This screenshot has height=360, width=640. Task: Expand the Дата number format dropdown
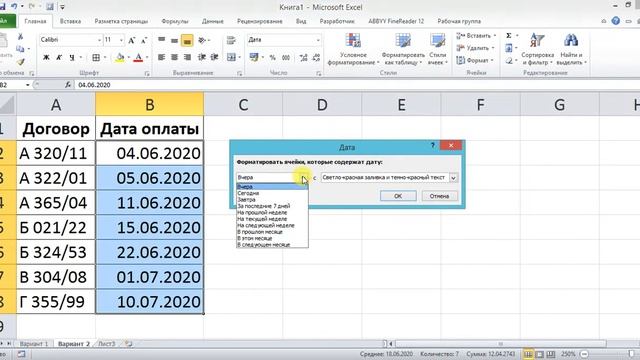(318, 40)
